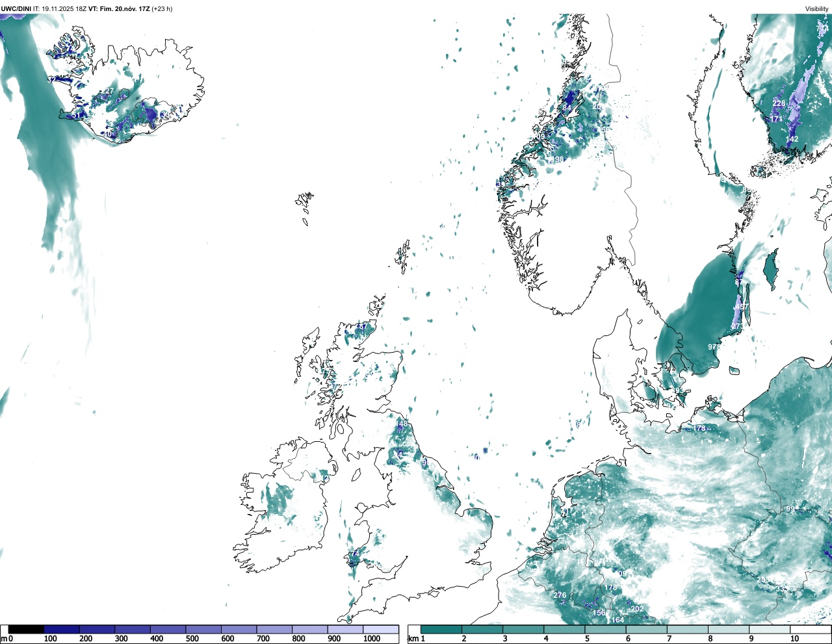This screenshot has width=832, height=644.
Task: Select the dark navy 100–200 m swatch
Action: (x=62, y=630)
